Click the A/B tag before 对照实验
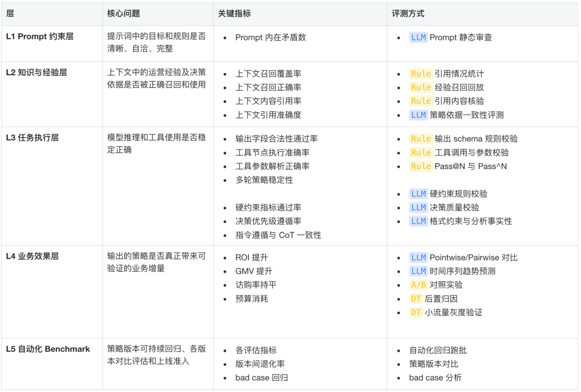581x392 pixels. [x=419, y=285]
